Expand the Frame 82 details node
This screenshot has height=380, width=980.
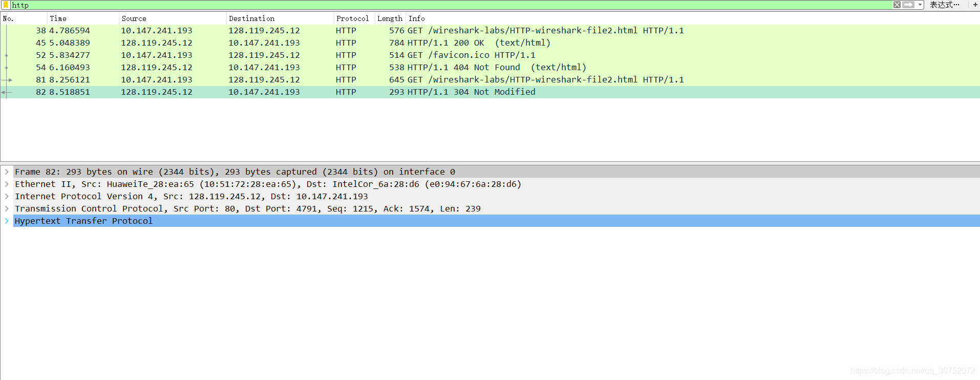7,172
